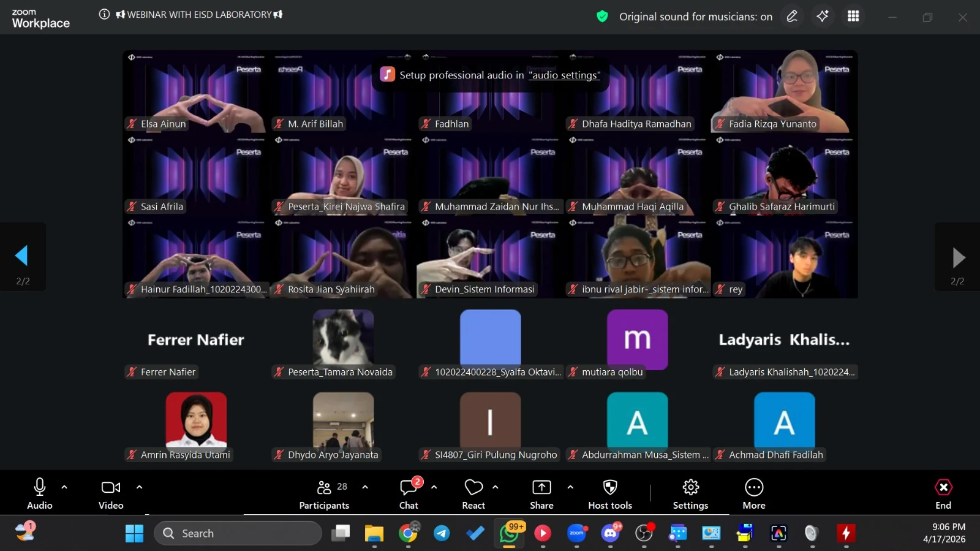The height and width of the screenshot is (551, 980).
Task: Open Telegram from taskbar
Action: point(442,533)
